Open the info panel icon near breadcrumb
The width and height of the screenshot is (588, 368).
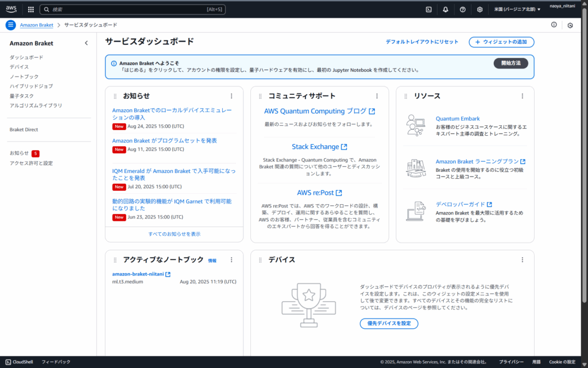[x=554, y=25]
